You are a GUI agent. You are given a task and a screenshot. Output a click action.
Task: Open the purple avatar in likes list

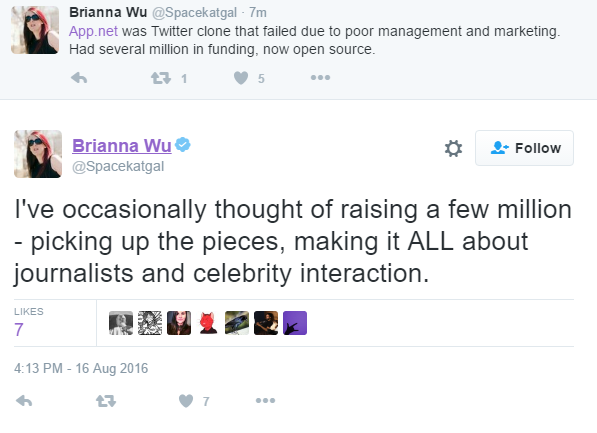tap(295, 323)
